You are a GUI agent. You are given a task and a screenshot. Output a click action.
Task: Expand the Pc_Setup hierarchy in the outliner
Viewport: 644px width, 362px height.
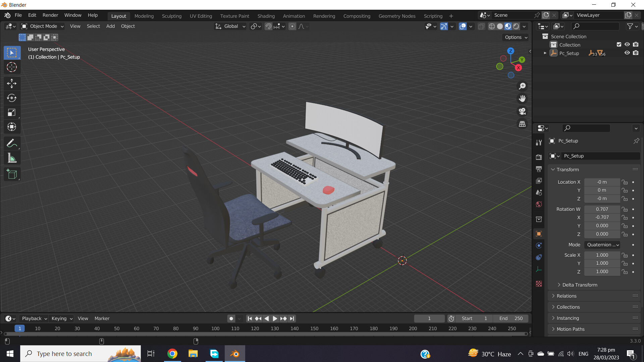pos(545,53)
